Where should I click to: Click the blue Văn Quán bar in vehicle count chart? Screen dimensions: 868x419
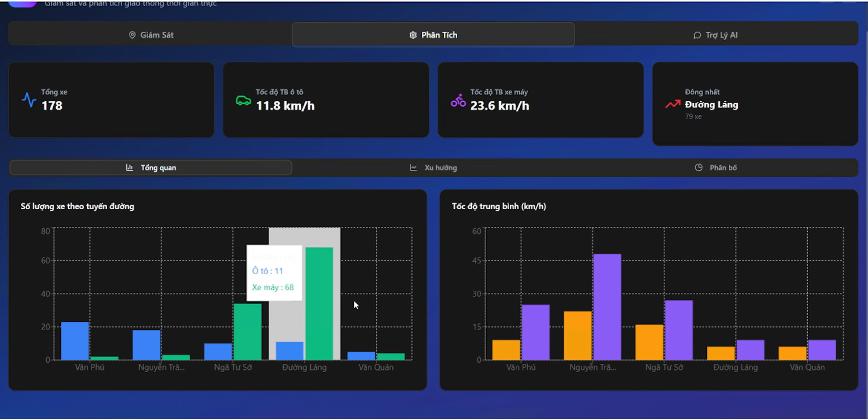coord(361,356)
